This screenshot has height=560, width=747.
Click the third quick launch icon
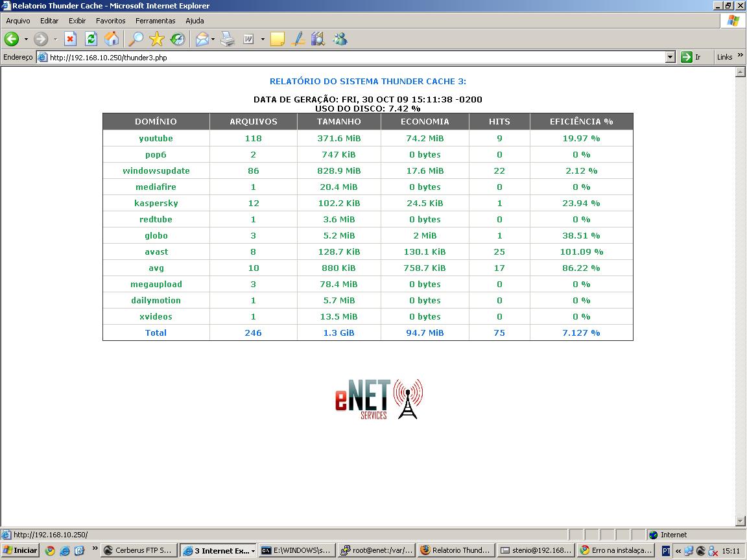tap(79, 551)
